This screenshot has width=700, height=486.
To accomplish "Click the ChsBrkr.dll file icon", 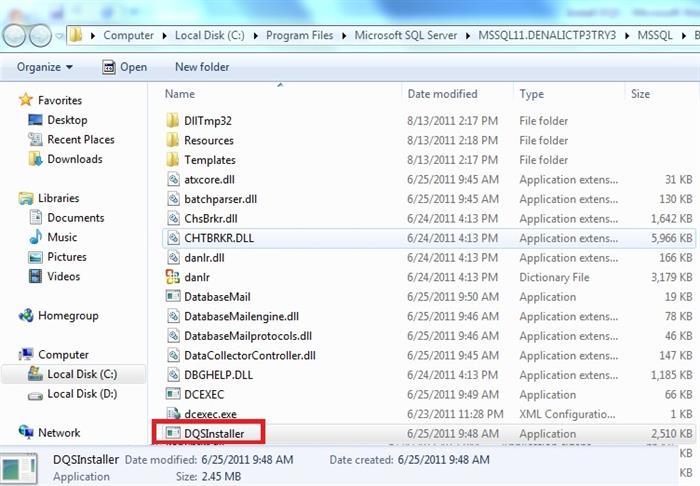I will click(x=173, y=219).
